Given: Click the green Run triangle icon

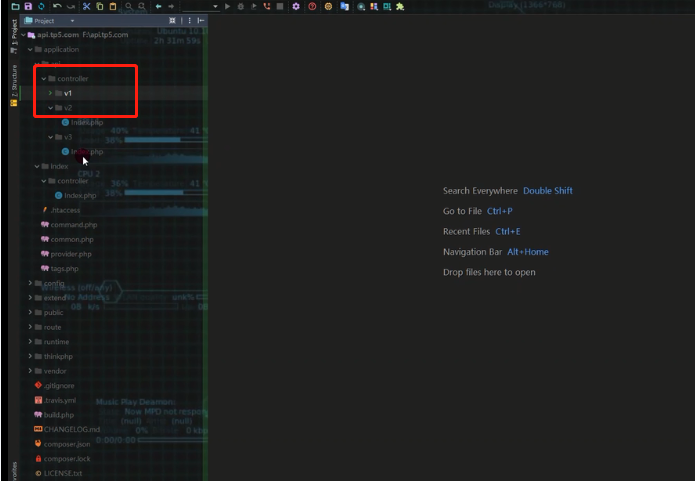Looking at the screenshot, I should click(228, 6).
